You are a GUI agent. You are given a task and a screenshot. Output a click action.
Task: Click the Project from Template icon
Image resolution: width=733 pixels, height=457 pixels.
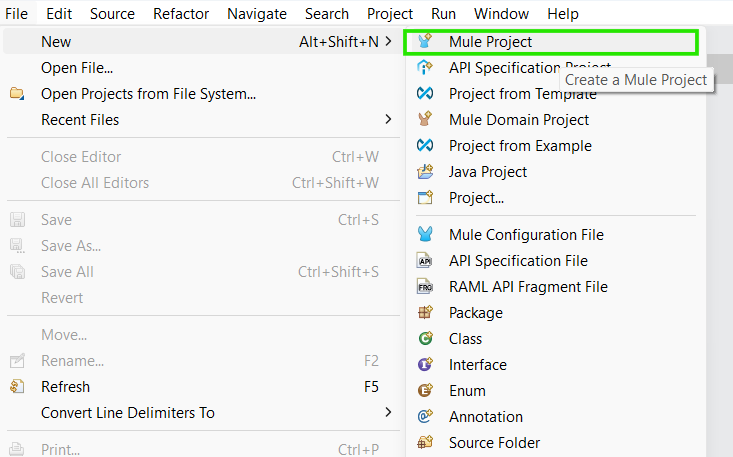(426, 94)
